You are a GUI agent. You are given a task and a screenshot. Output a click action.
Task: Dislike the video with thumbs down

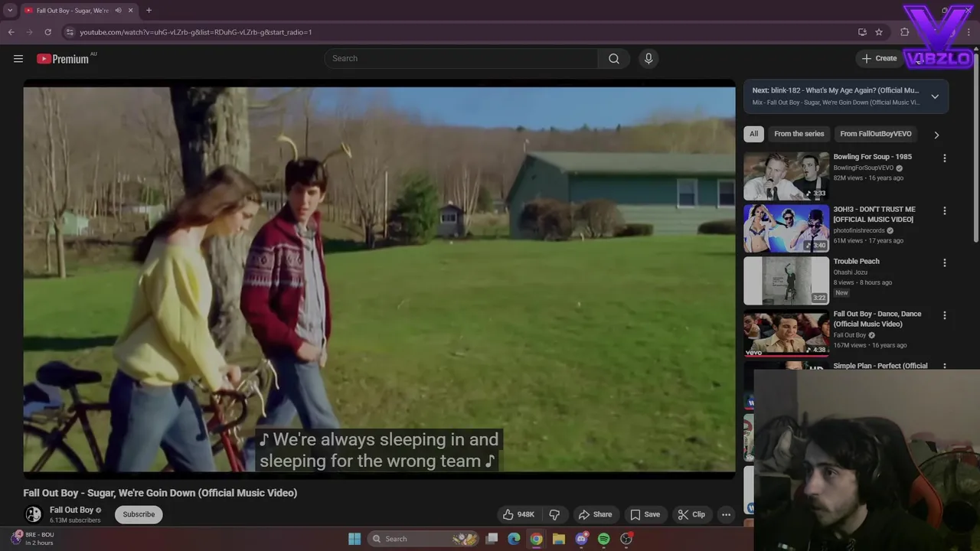pos(555,514)
